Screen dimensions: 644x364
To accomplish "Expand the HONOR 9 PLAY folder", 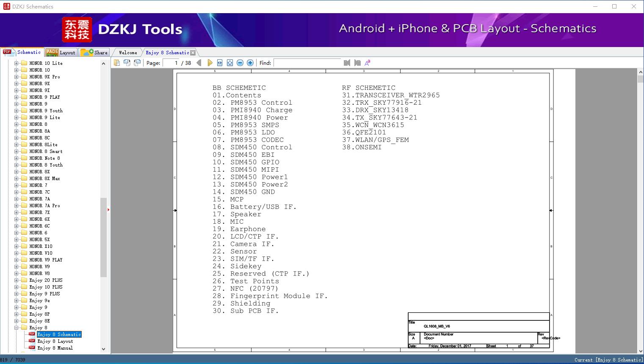I will tap(17, 97).
